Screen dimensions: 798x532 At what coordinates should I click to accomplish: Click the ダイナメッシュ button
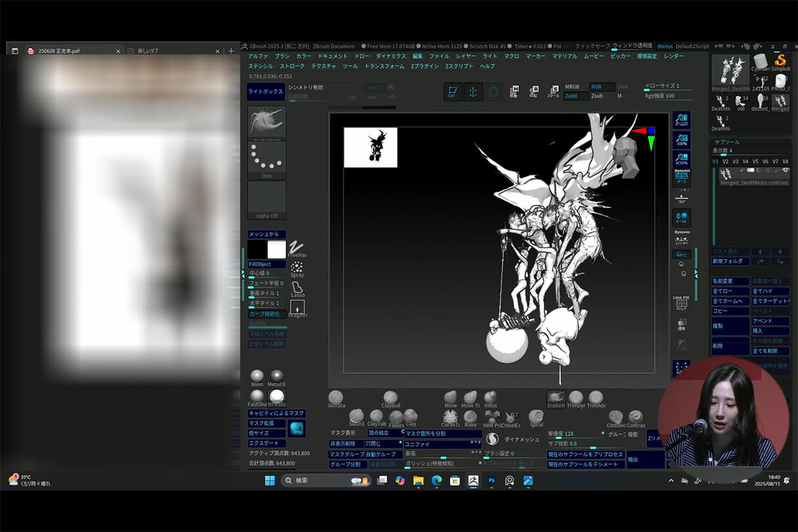(x=521, y=439)
